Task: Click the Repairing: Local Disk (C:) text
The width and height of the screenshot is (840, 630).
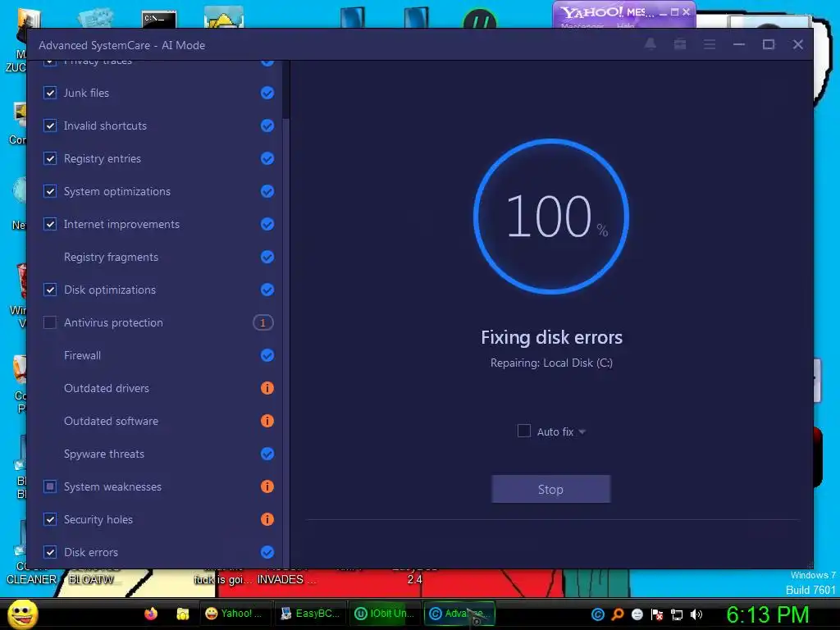Action: (551, 363)
